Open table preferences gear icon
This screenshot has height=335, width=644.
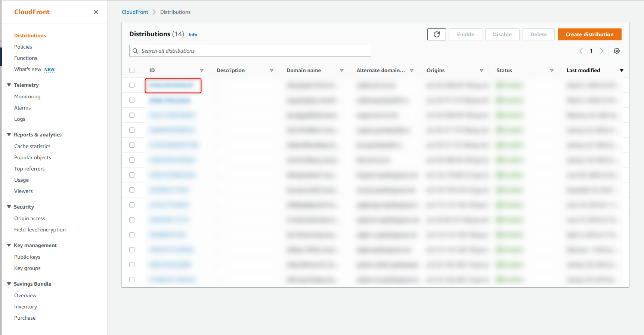point(617,51)
